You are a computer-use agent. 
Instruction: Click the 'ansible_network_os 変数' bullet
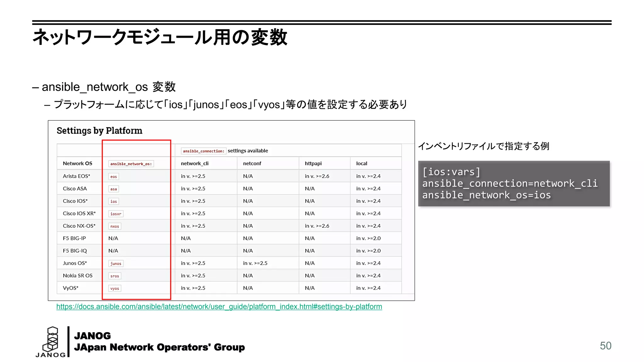point(108,87)
